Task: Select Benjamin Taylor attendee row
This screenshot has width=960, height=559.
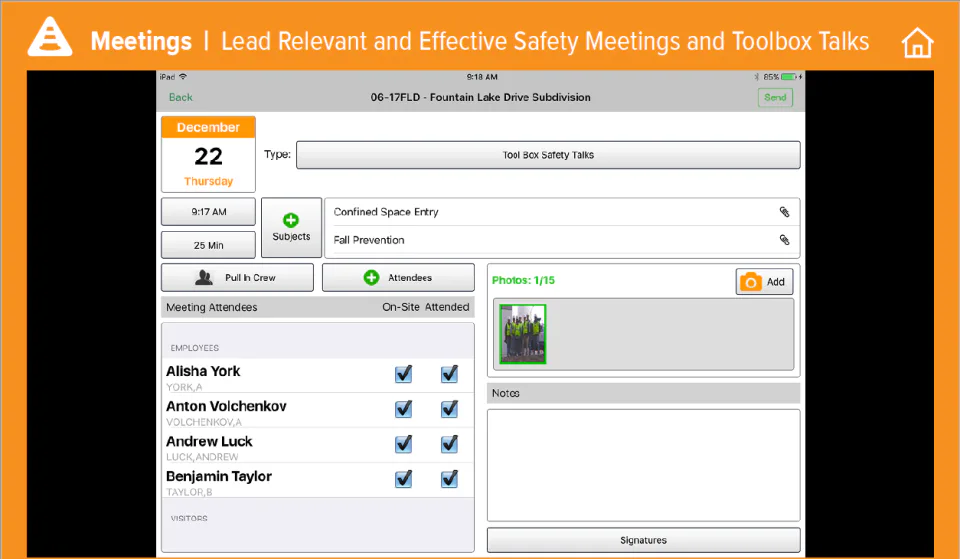Action: pos(317,480)
